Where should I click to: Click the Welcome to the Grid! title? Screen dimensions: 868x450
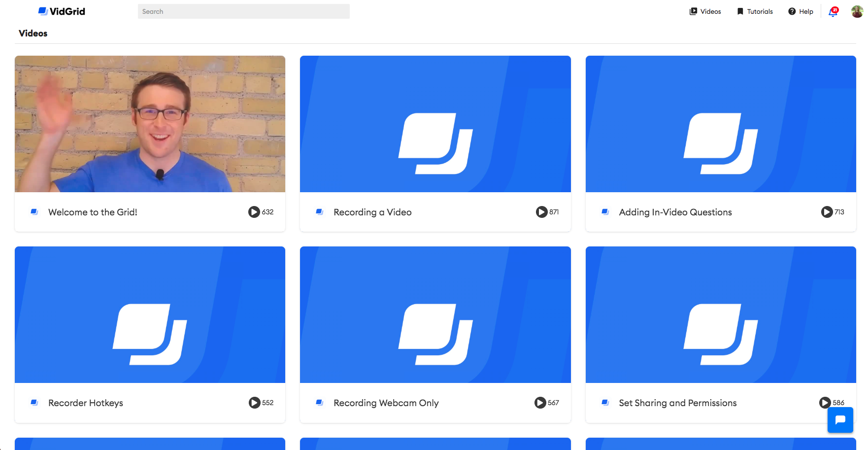(93, 212)
